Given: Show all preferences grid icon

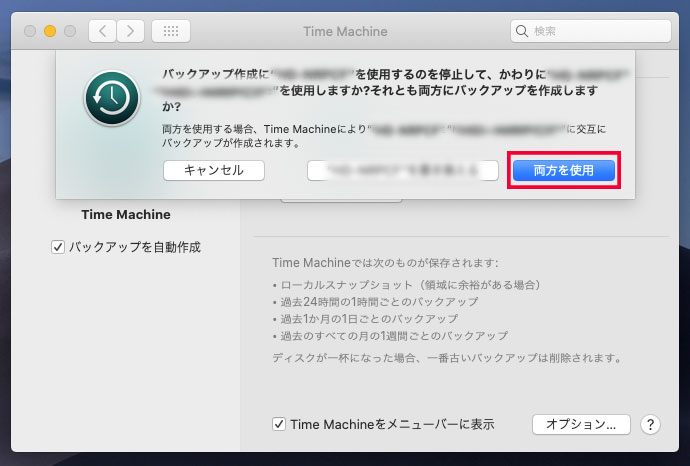Looking at the screenshot, I should pos(171,31).
